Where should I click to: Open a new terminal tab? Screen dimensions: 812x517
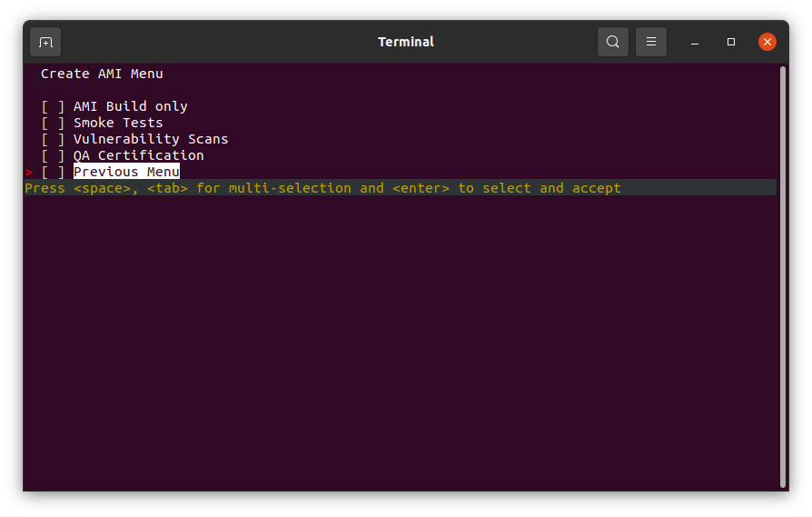pos(45,42)
